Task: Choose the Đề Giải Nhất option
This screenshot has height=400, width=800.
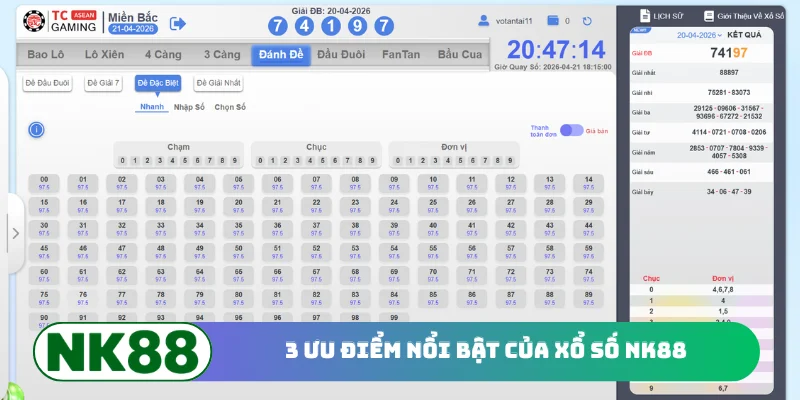Action: [218, 83]
